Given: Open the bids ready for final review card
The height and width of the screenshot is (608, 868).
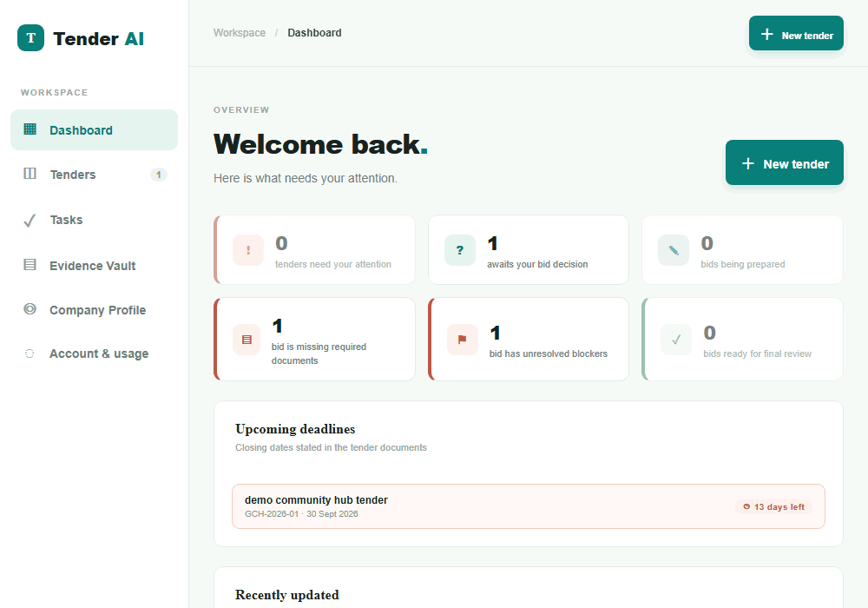Looking at the screenshot, I should tap(742, 340).
